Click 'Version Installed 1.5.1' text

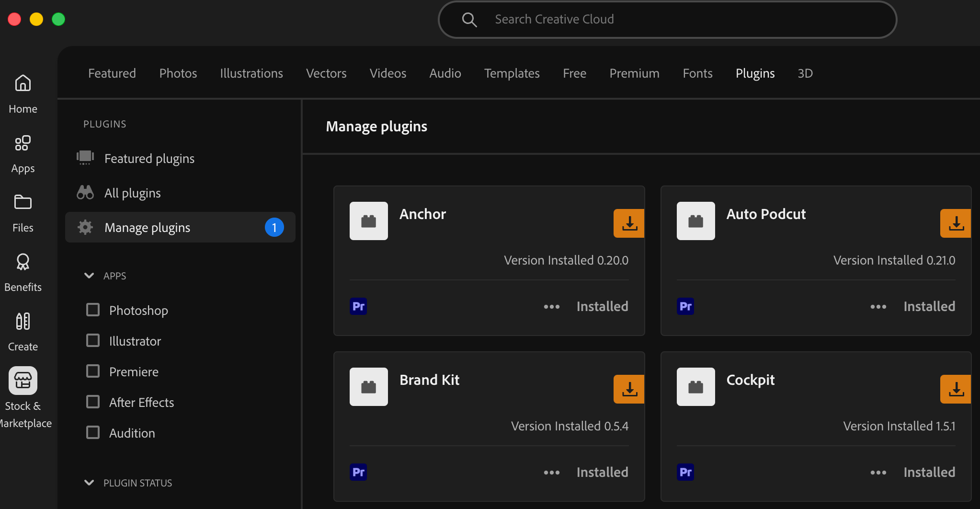click(x=899, y=426)
